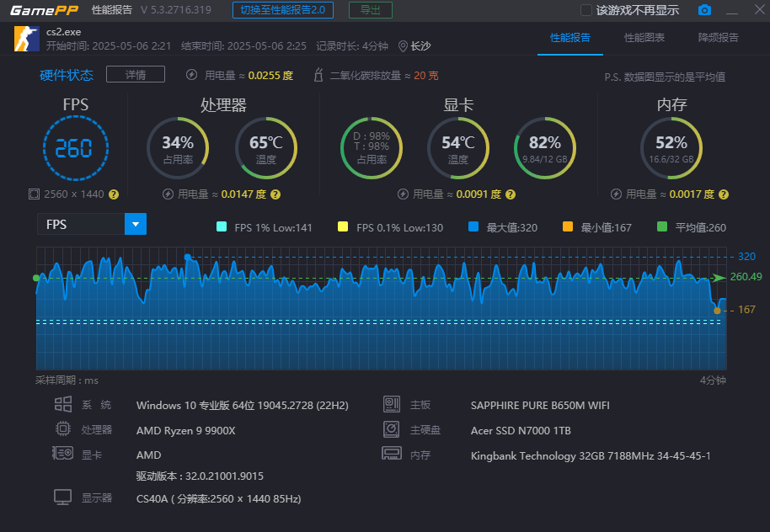Click the CS40A display info text
Viewport: 770px width, 532px height.
coord(218,498)
